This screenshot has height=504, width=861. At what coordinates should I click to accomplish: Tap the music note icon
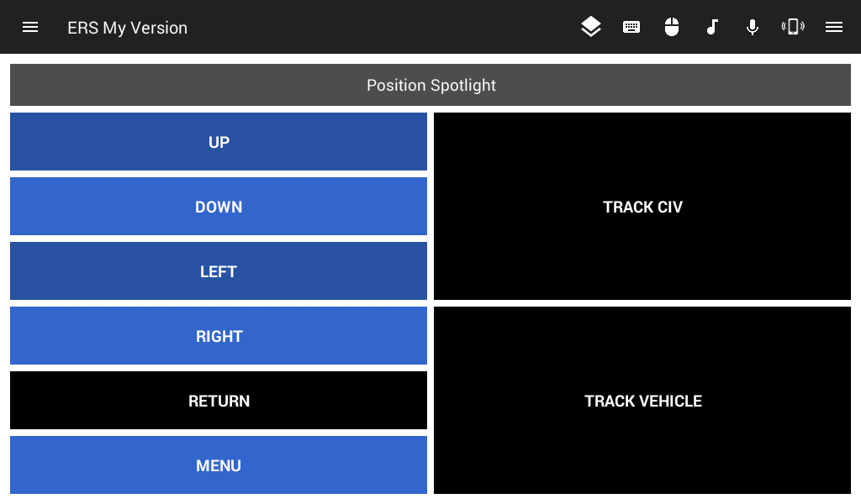[712, 27]
